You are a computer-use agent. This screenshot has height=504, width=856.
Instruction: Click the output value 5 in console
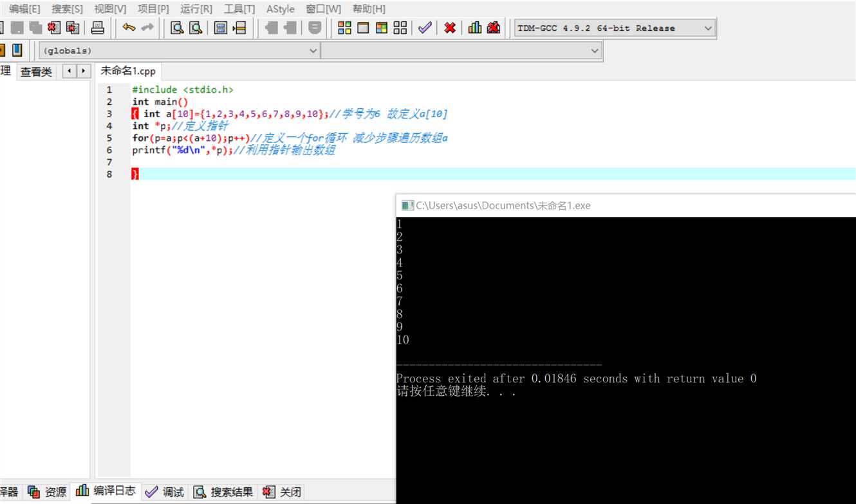coord(400,275)
